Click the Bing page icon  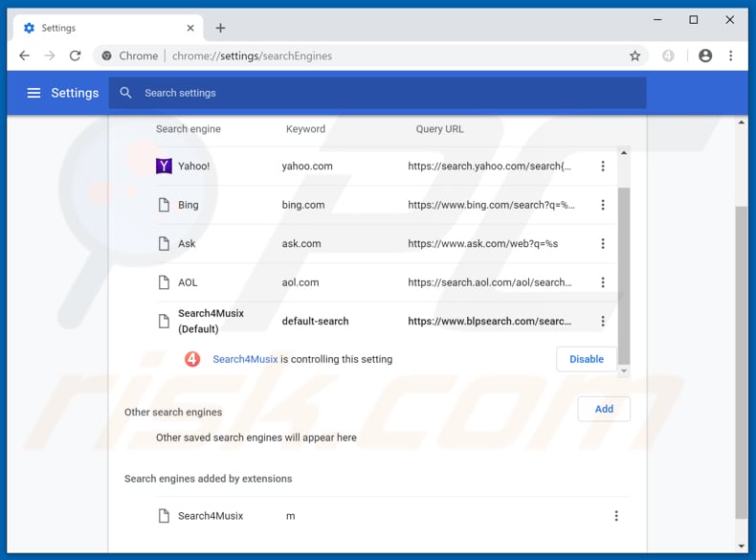[x=164, y=205]
